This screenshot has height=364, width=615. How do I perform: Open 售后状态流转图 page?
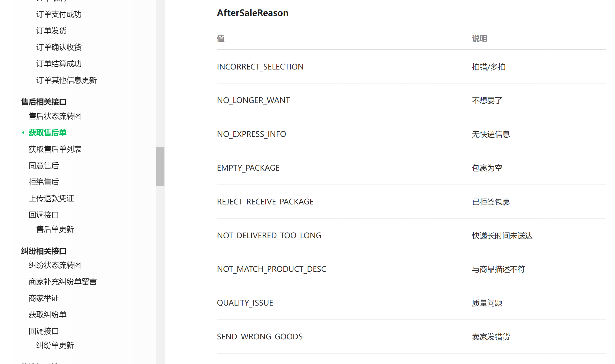55,116
